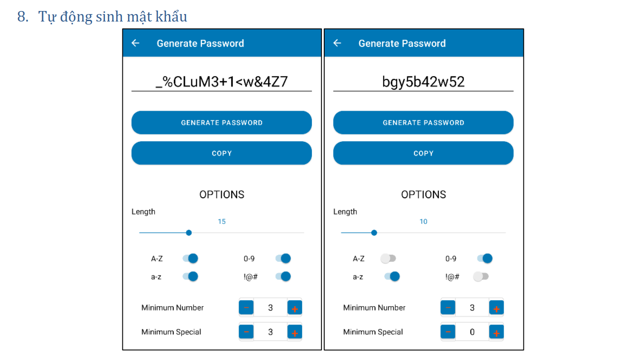Increase Minimum Number on the left screen
644x358 pixels.
pos(294,307)
